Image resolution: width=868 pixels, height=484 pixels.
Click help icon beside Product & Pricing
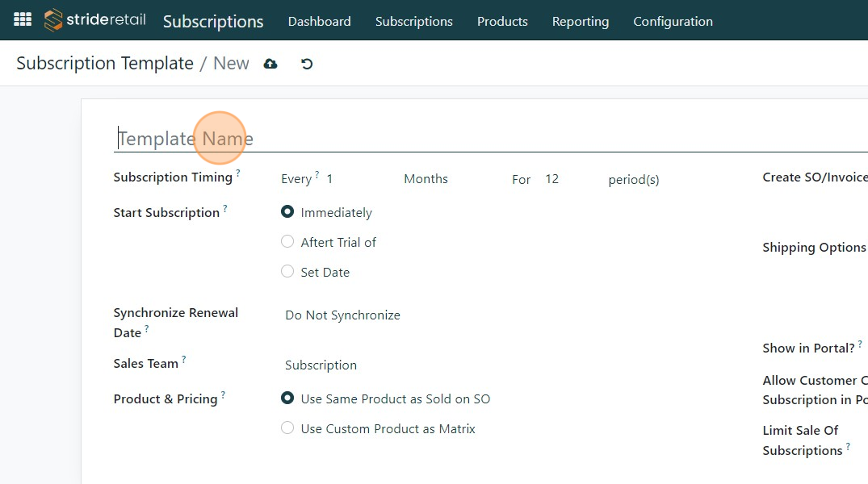(224, 395)
